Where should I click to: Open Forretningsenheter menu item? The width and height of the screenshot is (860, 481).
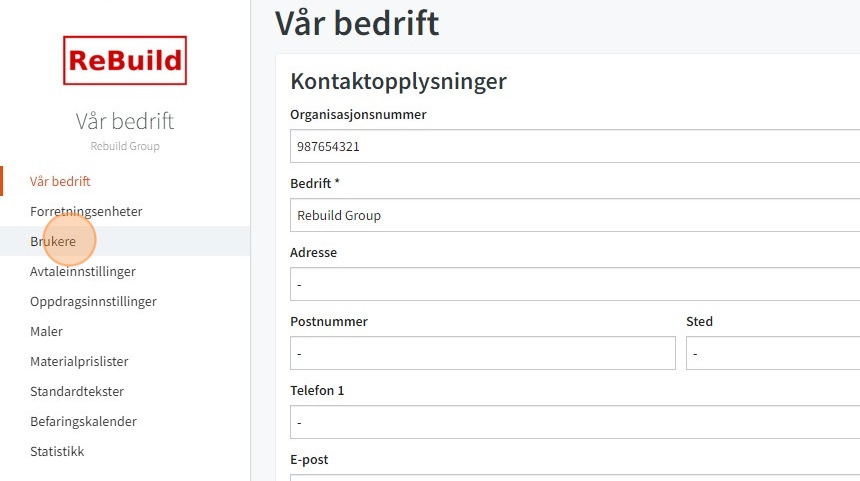click(x=86, y=212)
